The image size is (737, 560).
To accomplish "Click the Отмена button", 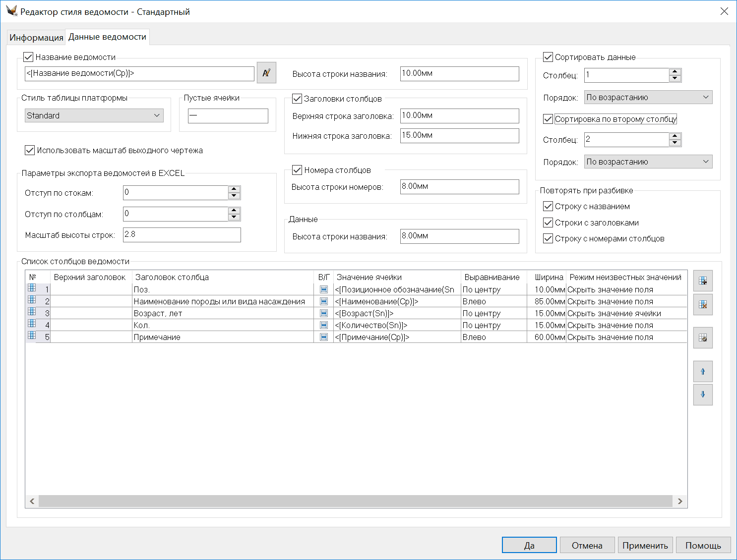I will click(587, 545).
